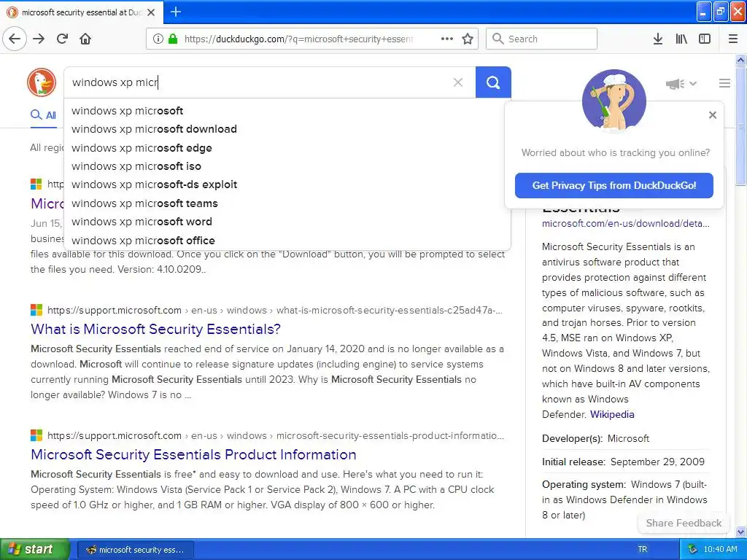Image resolution: width=747 pixels, height=560 pixels.
Task: Open What is Microsoft Security Essentials? result
Action: click(x=155, y=329)
